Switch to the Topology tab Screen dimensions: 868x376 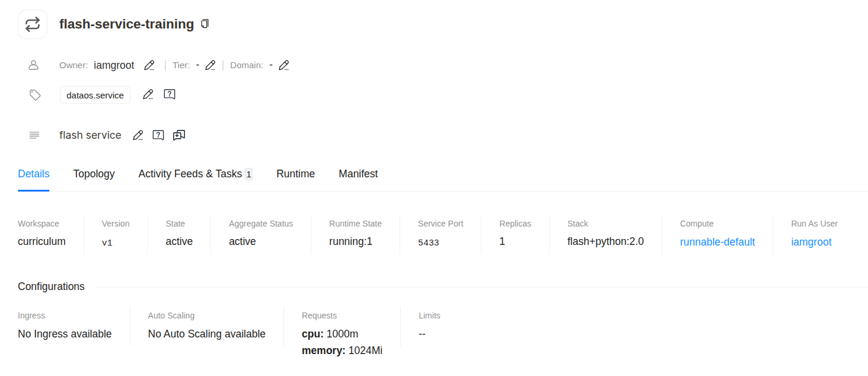point(94,174)
